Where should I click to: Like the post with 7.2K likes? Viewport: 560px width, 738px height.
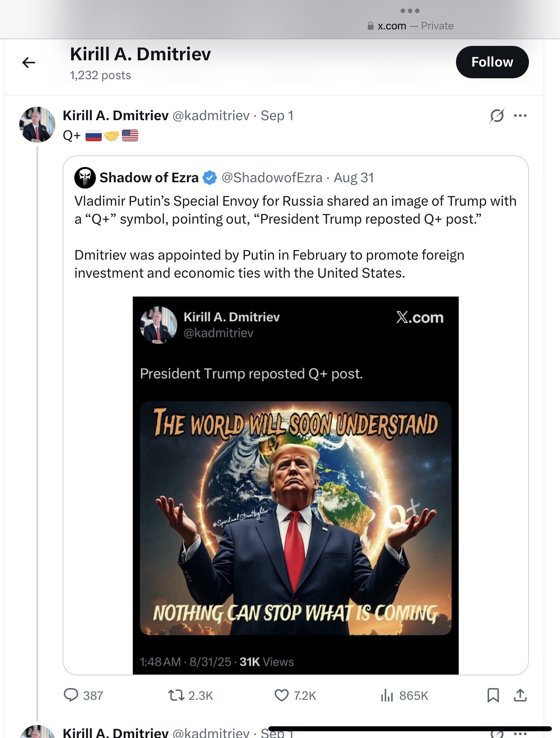pyautogui.click(x=282, y=695)
